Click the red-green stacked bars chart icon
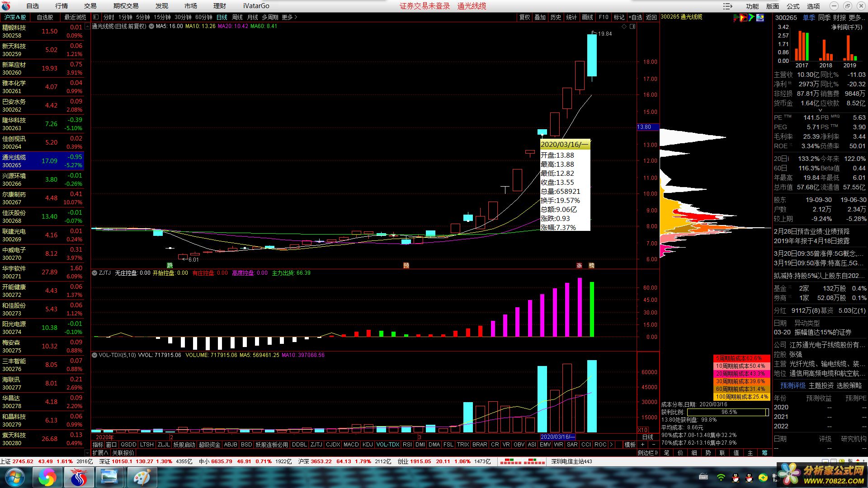The image size is (868, 488). tap(736, 18)
